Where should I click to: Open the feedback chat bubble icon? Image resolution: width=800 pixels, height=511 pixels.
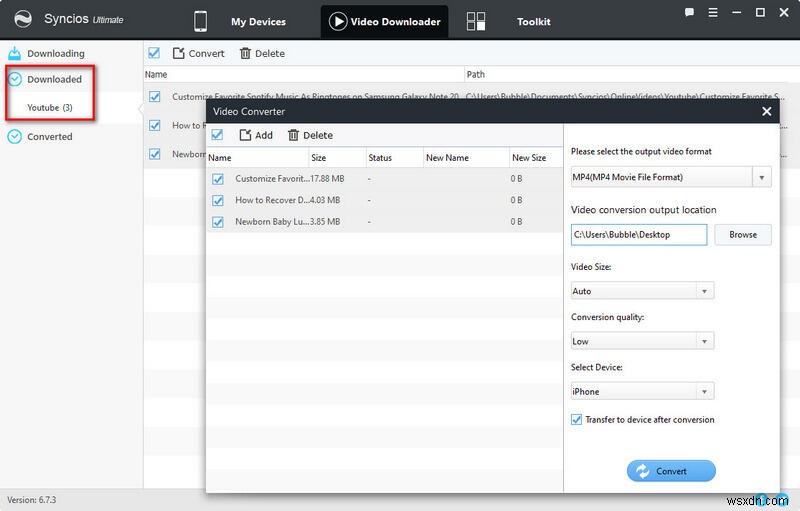click(x=689, y=12)
